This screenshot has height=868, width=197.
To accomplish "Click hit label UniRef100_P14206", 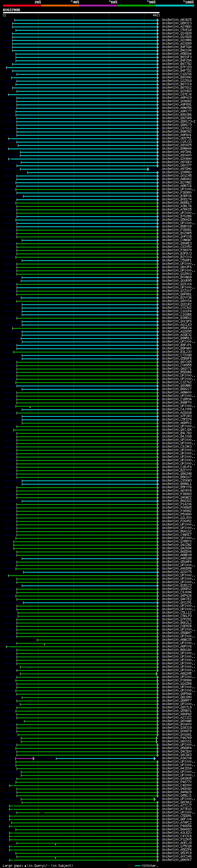I will coord(177,504).
